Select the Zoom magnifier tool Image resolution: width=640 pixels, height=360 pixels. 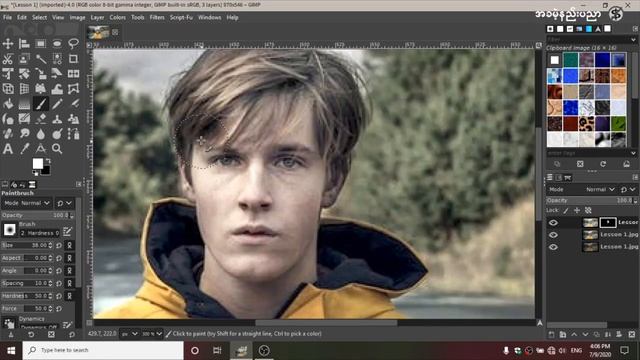point(57,149)
